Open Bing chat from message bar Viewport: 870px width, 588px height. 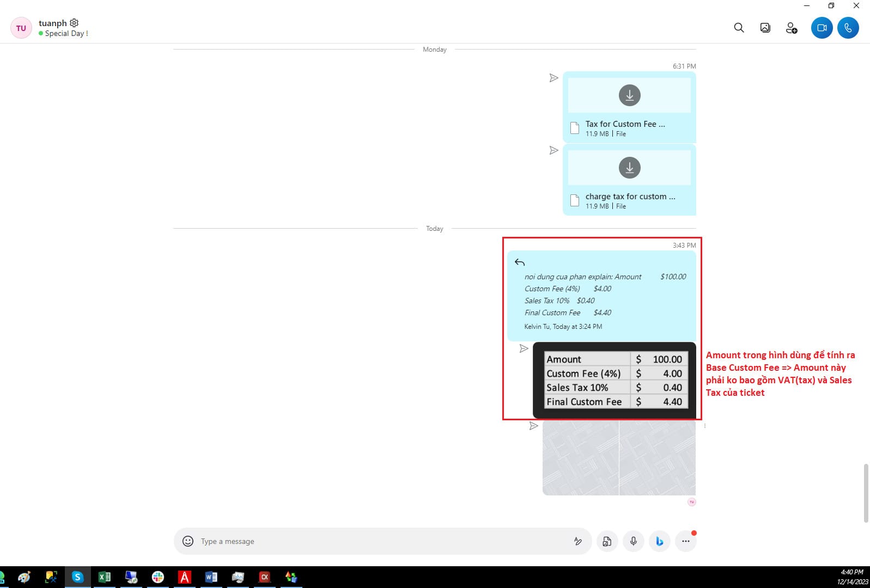point(659,541)
